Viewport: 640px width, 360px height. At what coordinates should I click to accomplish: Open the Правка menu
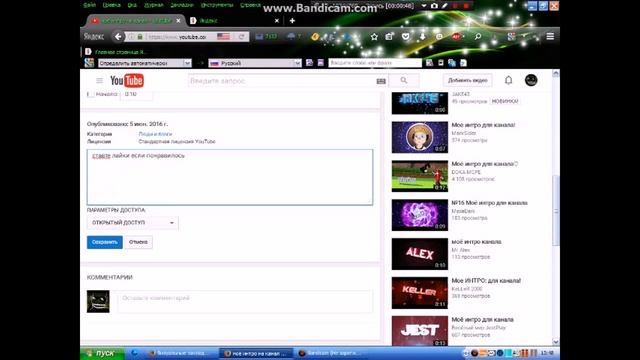111,5
